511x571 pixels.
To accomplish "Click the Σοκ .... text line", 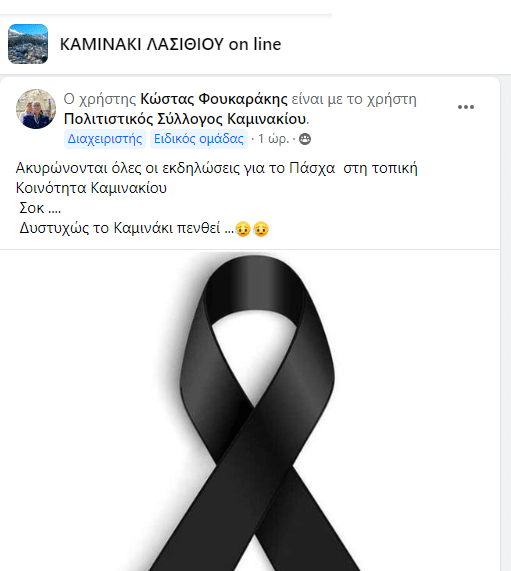I will coord(40,208).
